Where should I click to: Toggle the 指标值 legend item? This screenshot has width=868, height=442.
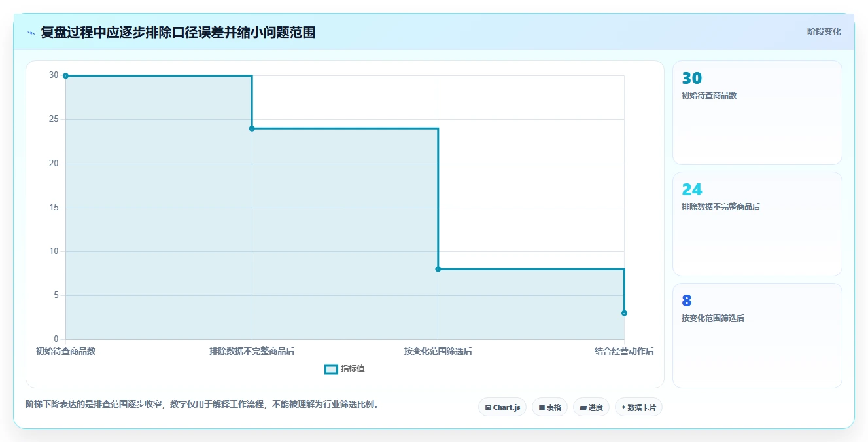click(345, 369)
